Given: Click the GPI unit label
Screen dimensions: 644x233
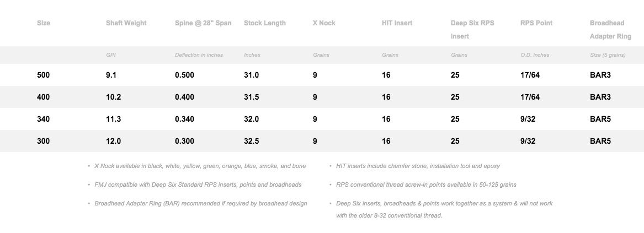Looking at the screenshot, I should point(111,55).
